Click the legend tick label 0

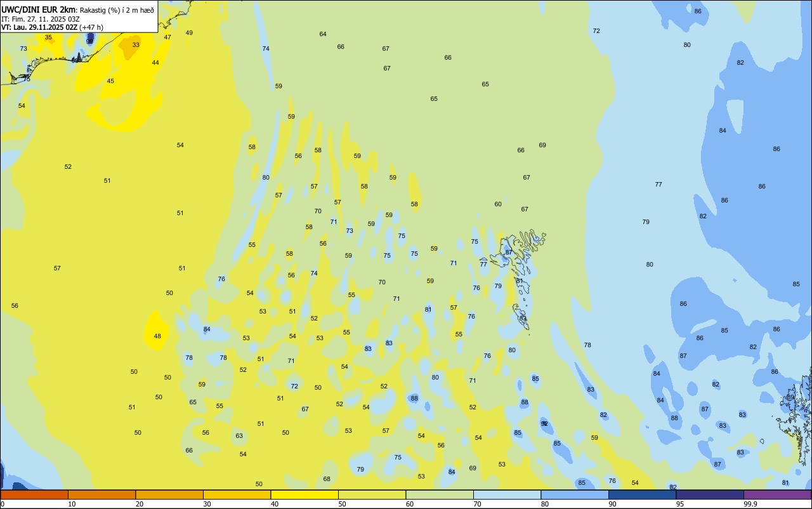tap(3, 504)
